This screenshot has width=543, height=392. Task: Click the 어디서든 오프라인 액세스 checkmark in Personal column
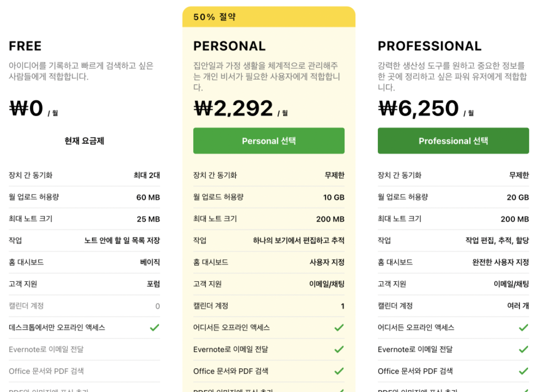pyautogui.click(x=340, y=327)
